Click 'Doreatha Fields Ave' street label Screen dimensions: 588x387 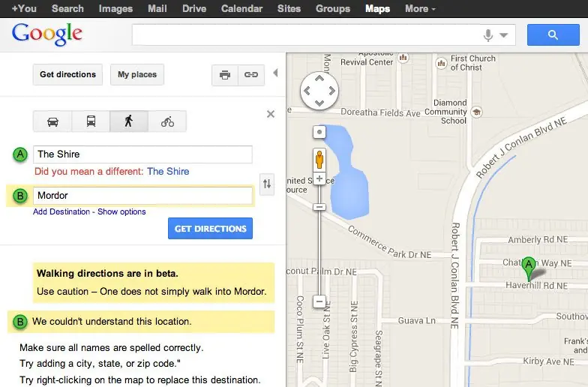pos(380,112)
